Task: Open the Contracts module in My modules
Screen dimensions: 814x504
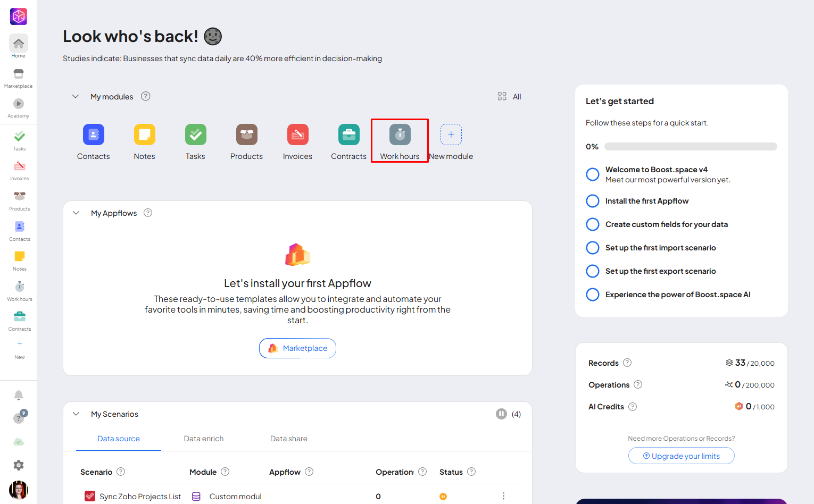Action: click(x=348, y=135)
